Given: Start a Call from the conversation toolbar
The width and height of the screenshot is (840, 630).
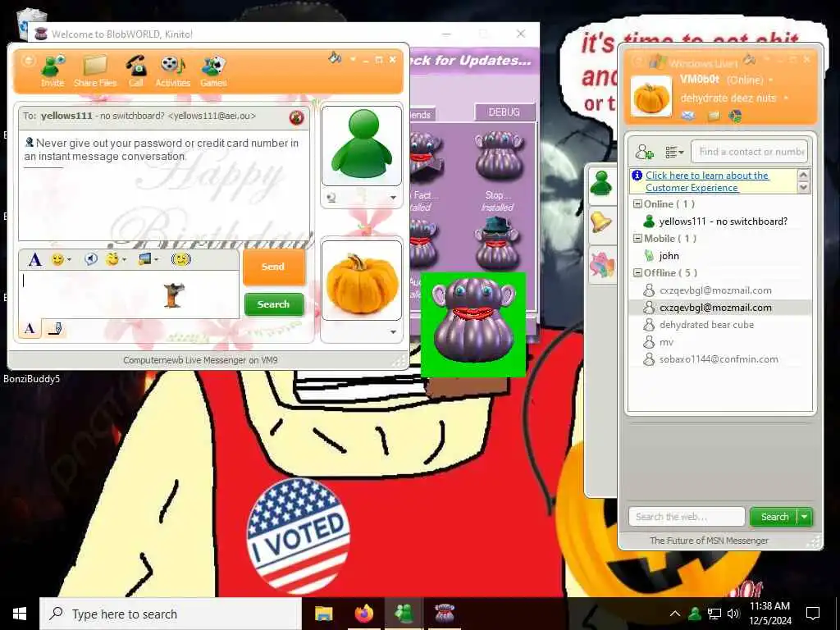Looking at the screenshot, I should pos(135,71).
